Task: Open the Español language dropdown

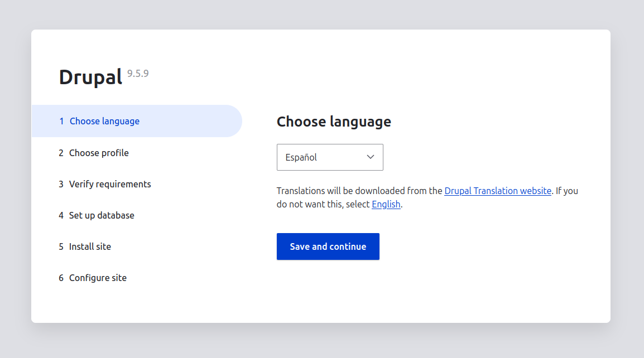Action: point(329,157)
